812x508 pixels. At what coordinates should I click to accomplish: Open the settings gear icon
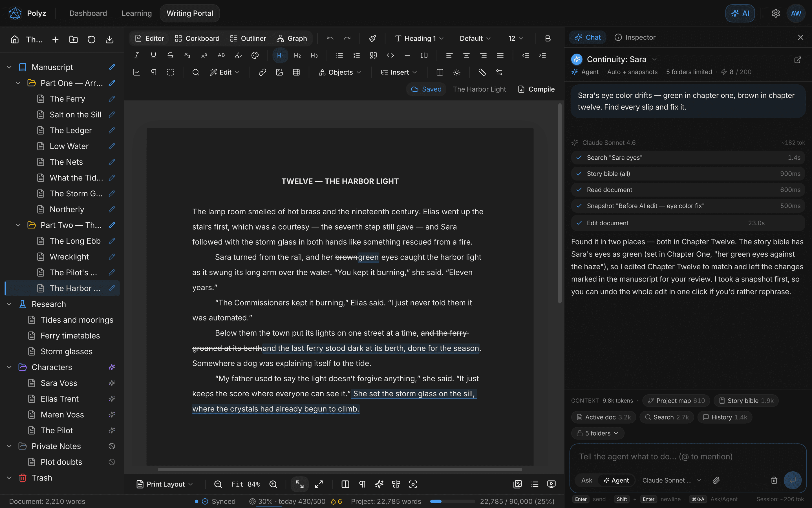tap(776, 14)
